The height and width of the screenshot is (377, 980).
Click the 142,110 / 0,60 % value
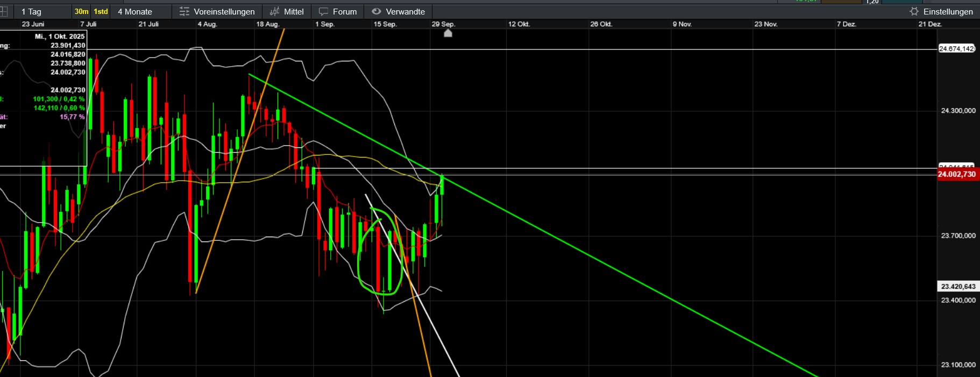[x=59, y=108]
